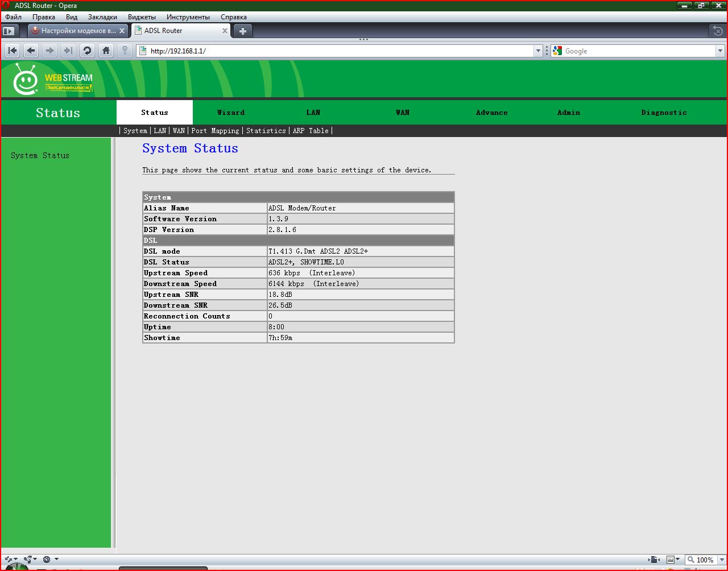Click the Google search field
Viewport: 728px width, 571px height.
coord(639,51)
